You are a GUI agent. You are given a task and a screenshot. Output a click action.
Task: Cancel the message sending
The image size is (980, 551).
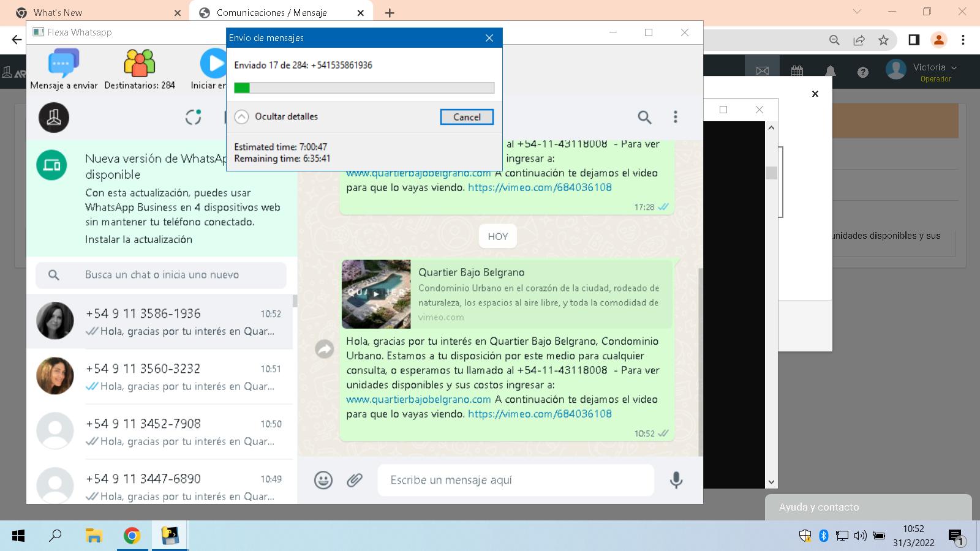(467, 117)
